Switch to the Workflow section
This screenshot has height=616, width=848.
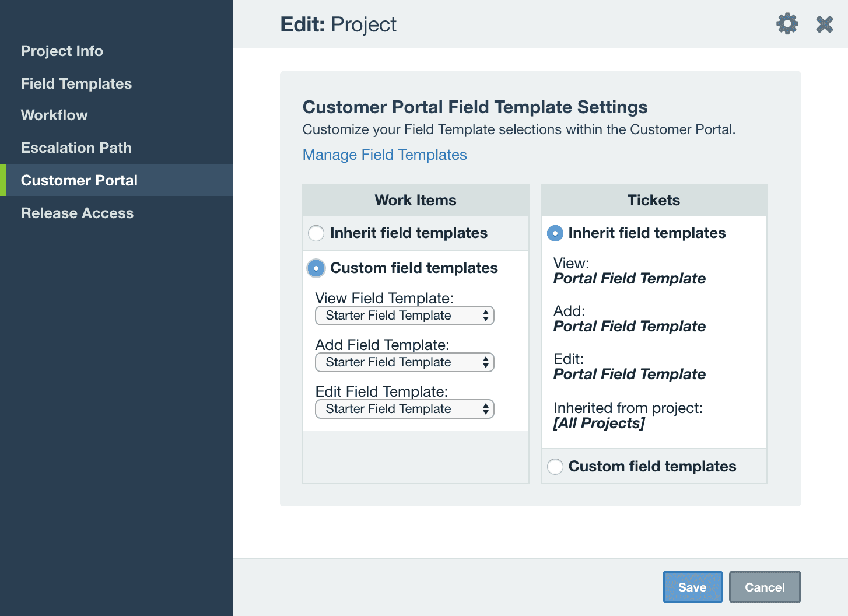click(54, 115)
